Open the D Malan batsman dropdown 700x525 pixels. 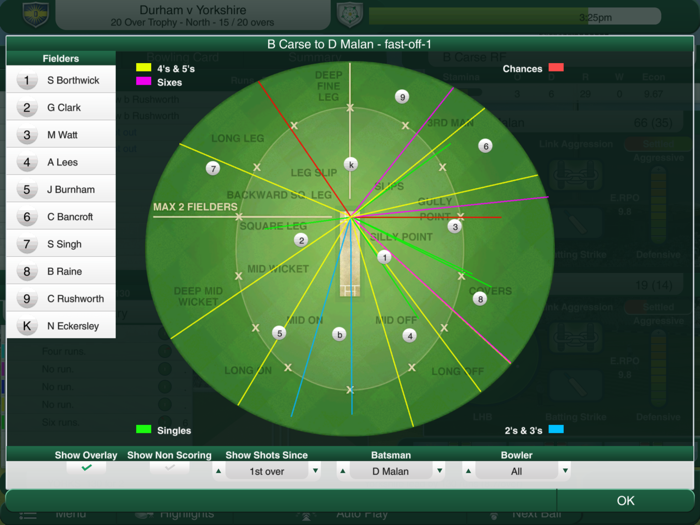pyautogui.click(x=391, y=471)
